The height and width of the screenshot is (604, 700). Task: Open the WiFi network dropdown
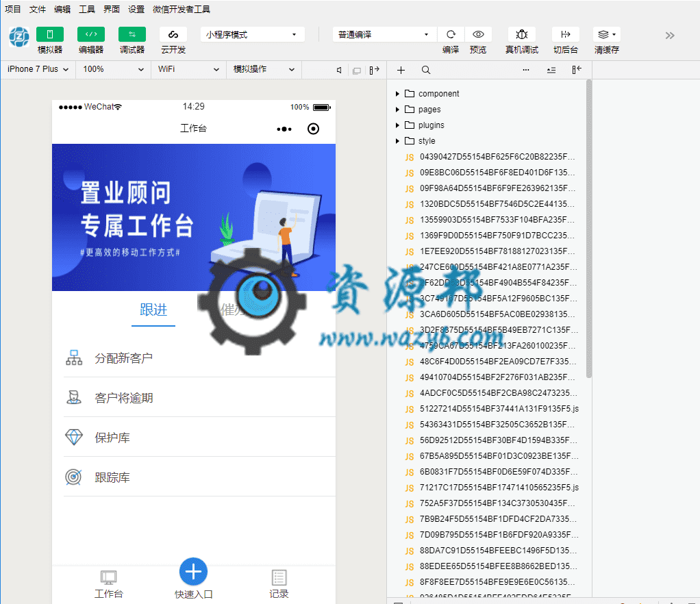(x=188, y=69)
